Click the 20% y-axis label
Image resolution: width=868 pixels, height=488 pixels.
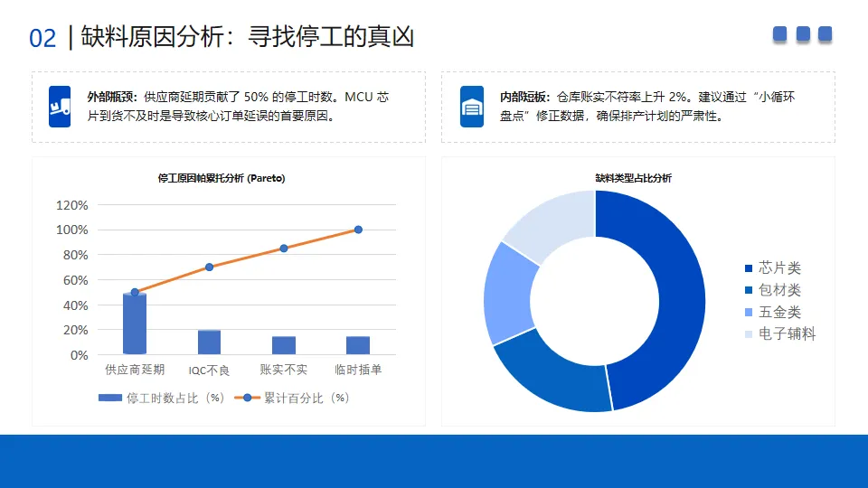[75, 331]
